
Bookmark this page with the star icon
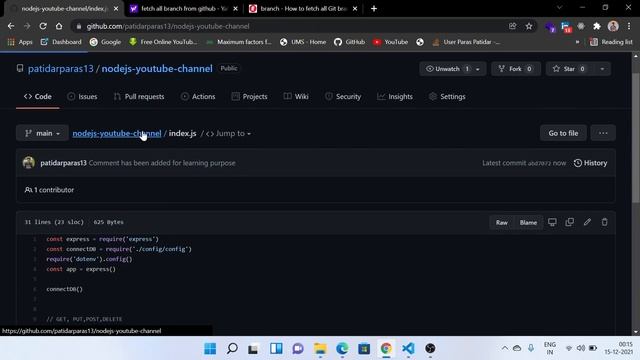(529, 26)
